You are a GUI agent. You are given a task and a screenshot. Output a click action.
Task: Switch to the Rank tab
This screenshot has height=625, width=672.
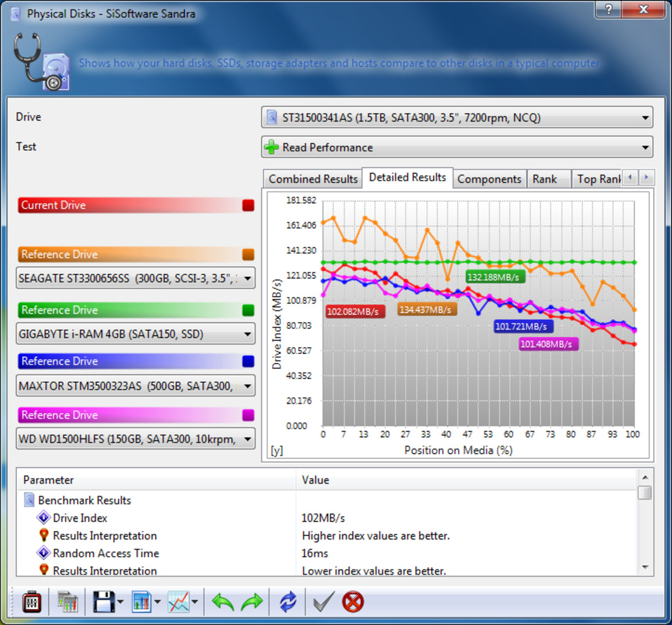(548, 179)
